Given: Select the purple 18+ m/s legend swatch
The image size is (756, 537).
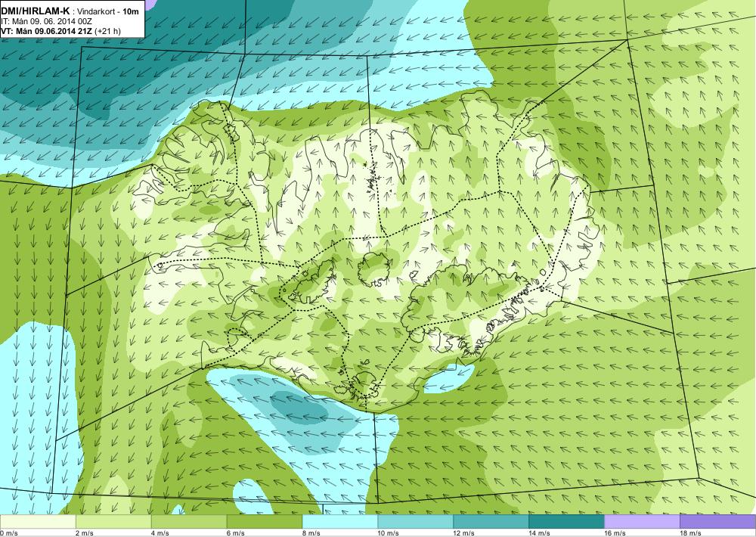Looking at the screenshot, I should pyautogui.click(x=718, y=522).
